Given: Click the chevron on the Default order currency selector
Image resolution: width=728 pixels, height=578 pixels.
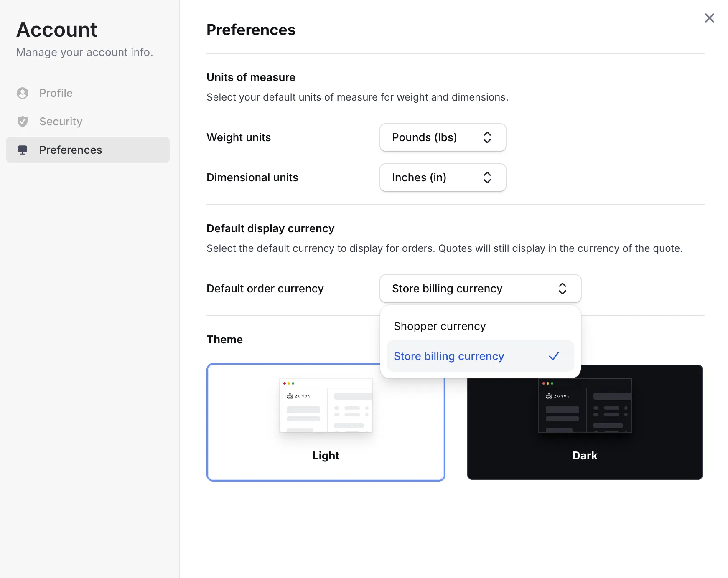Looking at the screenshot, I should pyautogui.click(x=563, y=288).
